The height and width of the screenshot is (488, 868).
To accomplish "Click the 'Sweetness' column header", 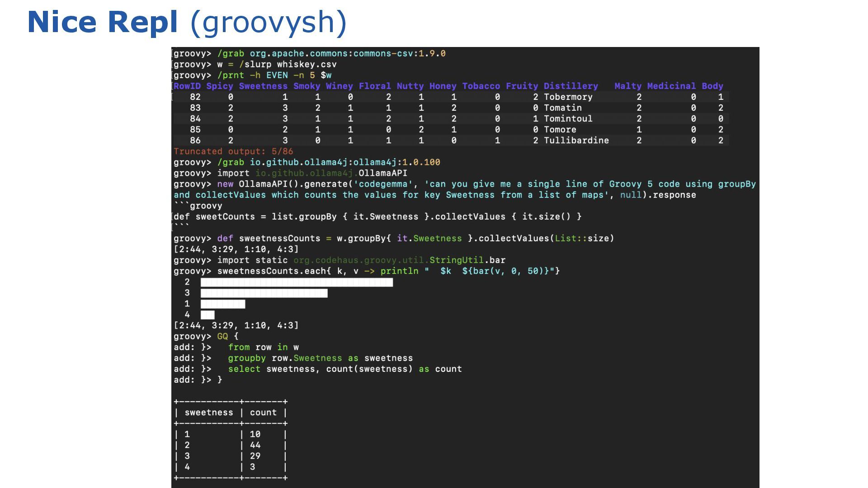I will pos(263,86).
